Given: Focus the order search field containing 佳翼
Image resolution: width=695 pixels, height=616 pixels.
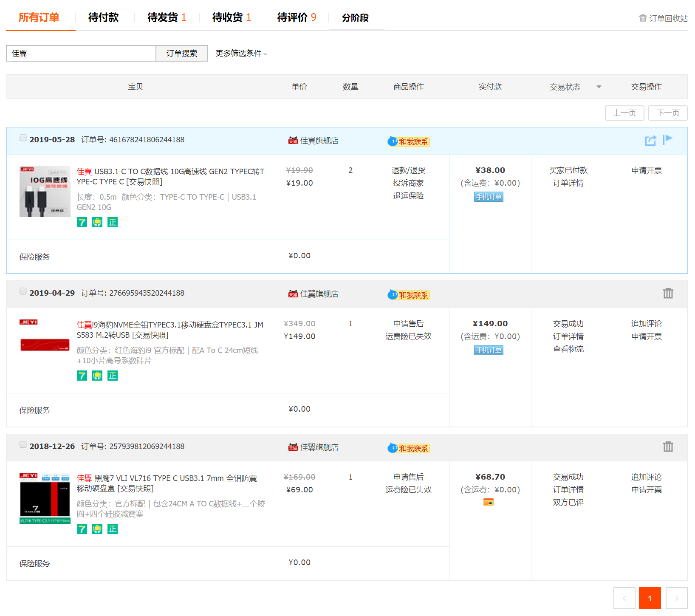Looking at the screenshot, I should [81, 54].
